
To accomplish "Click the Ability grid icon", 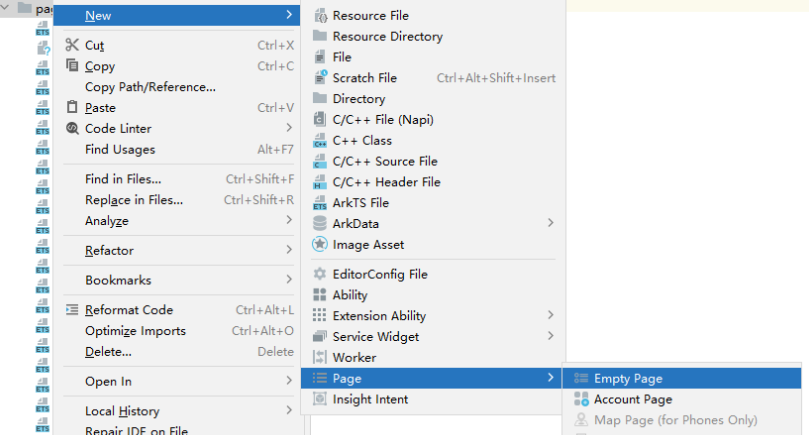I will click(x=320, y=295).
